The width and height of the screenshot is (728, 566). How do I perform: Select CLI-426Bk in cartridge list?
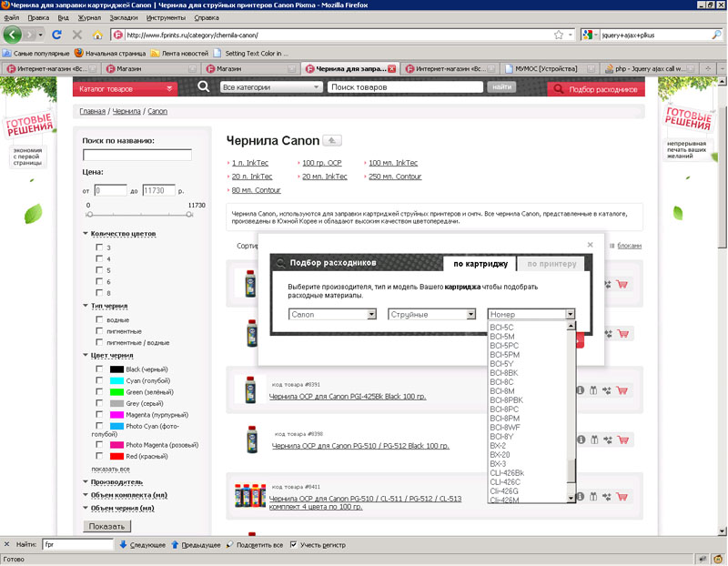(507, 472)
